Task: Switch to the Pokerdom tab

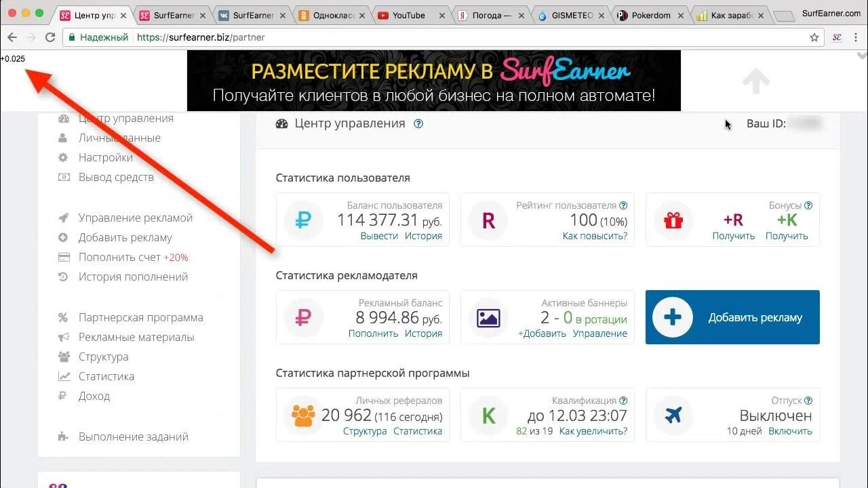Action: pyautogui.click(x=650, y=15)
